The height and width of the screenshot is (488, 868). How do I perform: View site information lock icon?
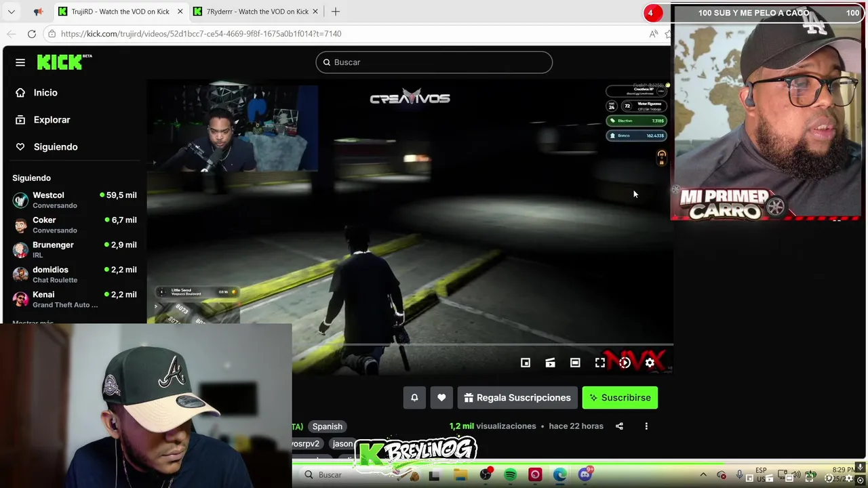point(52,34)
